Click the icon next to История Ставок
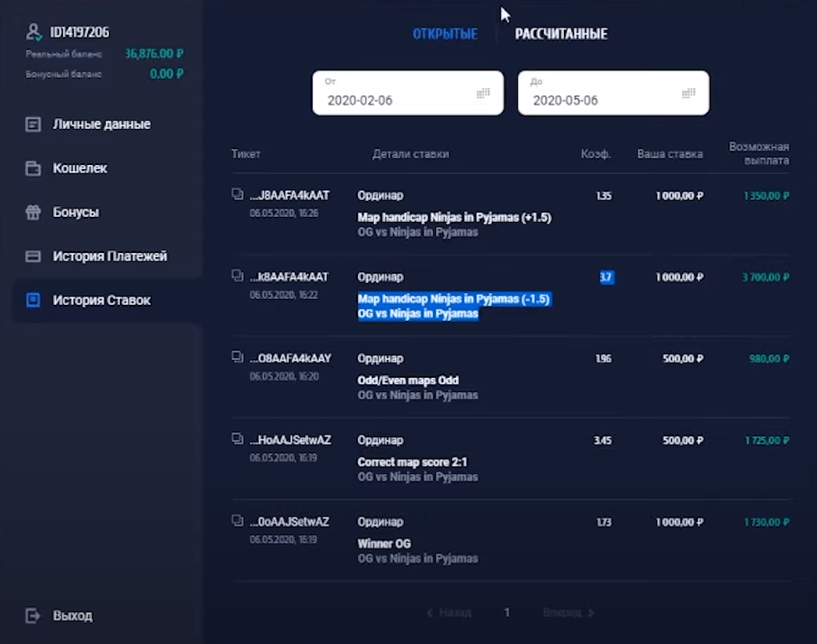Screen dimensions: 817x644 (x=34, y=301)
